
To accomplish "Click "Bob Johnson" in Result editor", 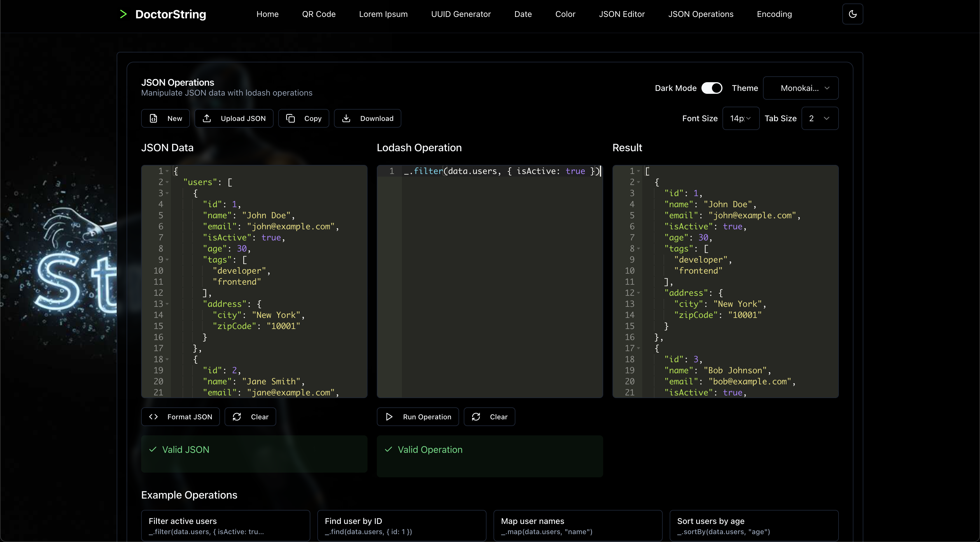I will click(735, 370).
